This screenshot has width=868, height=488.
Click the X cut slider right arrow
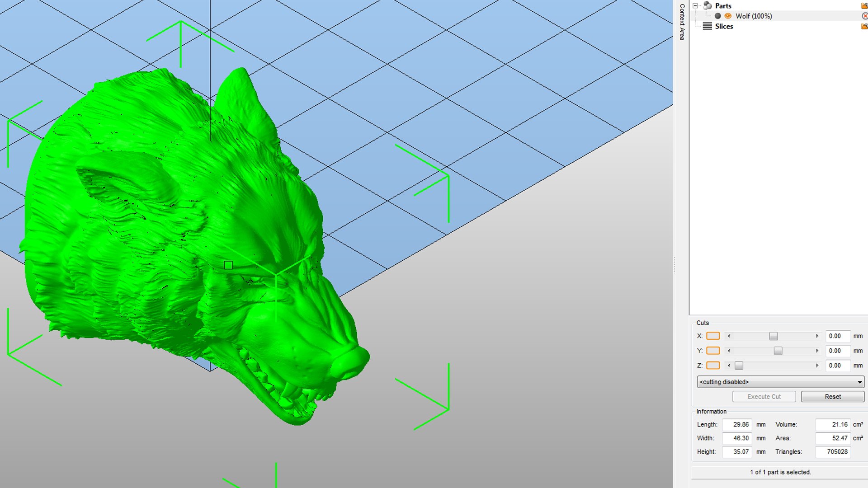pyautogui.click(x=817, y=336)
